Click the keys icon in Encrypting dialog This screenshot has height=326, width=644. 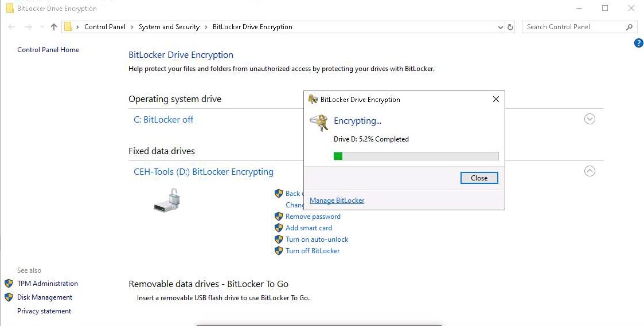[318, 122]
